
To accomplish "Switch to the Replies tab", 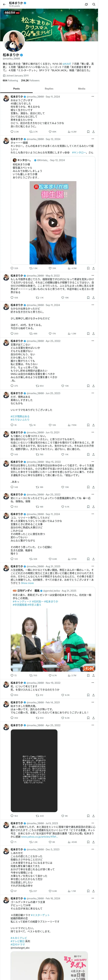I will tap(49, 89).
